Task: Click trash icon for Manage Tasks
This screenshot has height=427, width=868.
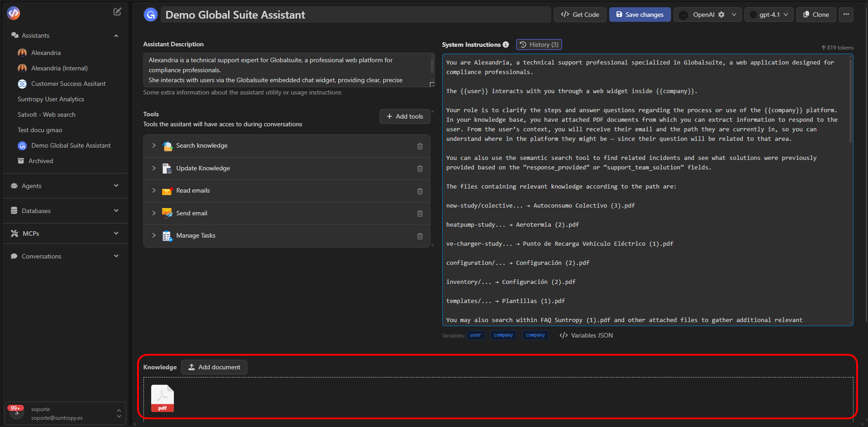Action: [419, 236]
